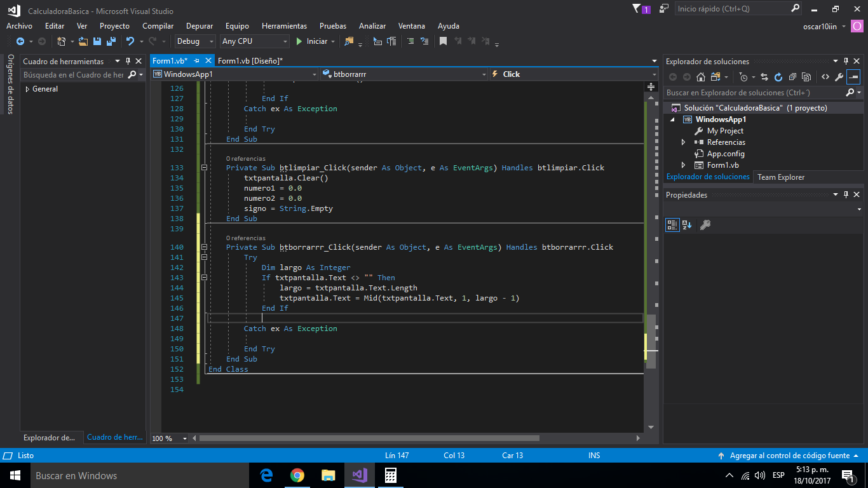868x488 pixels.
Task: Switch to the Form1.vb [Diseño] tab
Action: [250, 61]
